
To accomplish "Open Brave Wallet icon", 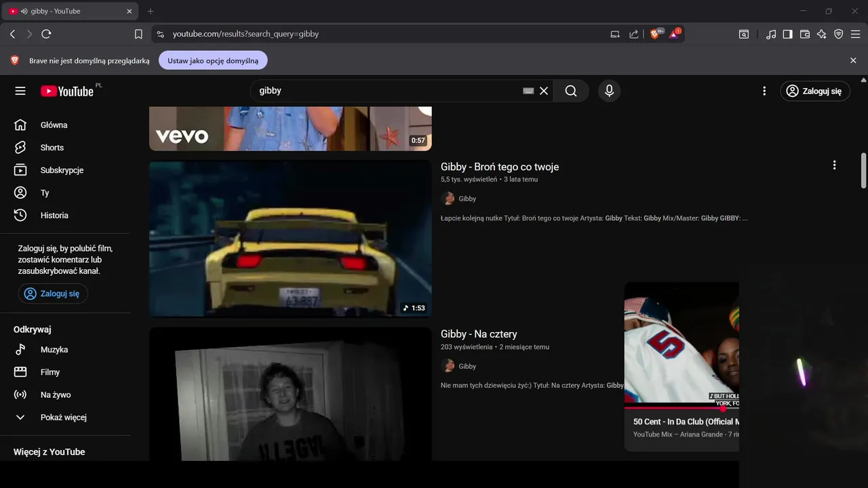I will 805,34.
